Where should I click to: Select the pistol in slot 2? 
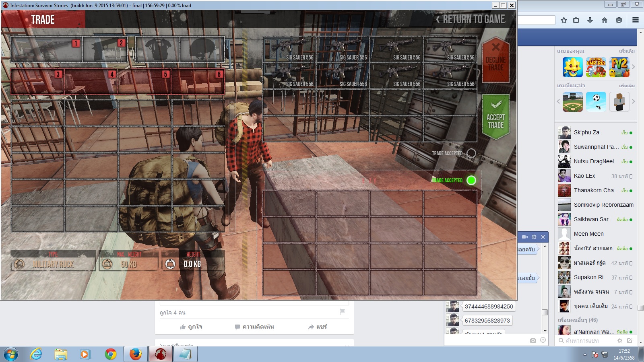[x=105, y=49]
